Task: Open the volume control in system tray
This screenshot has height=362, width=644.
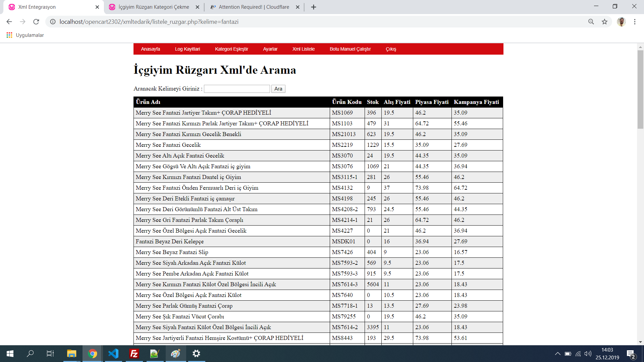Action: 588,354
